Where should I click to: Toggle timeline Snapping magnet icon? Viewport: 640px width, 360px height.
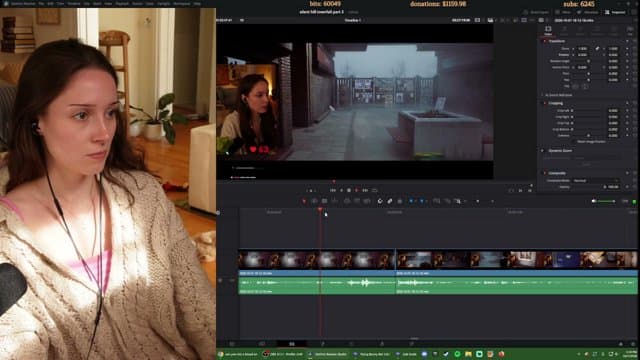tap(380, 201)
